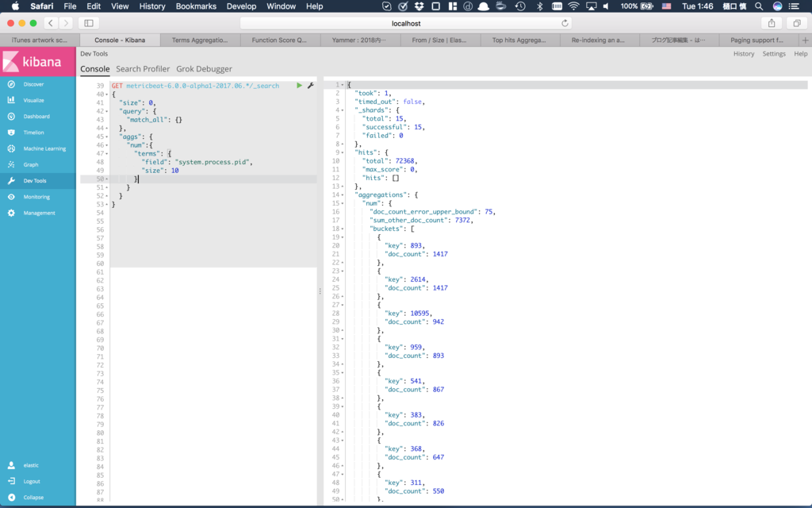
Task: Open Management gear in the sidebar
Action: [38, 213]
